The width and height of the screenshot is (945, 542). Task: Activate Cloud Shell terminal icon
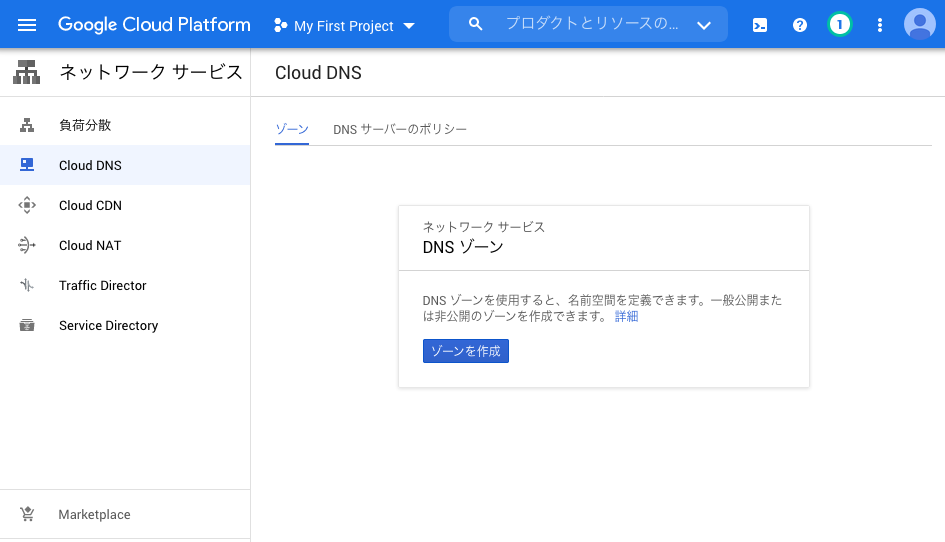click(760, 25)
